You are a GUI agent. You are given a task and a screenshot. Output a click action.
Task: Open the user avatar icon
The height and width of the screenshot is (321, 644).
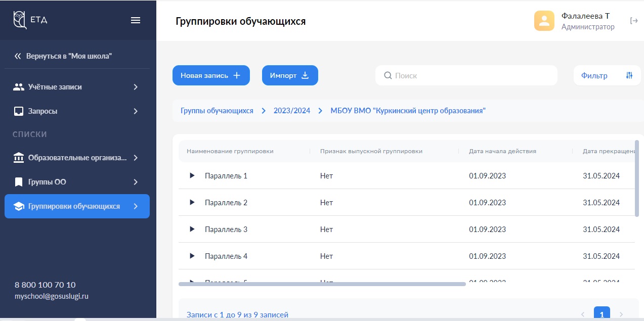[544, 21]
